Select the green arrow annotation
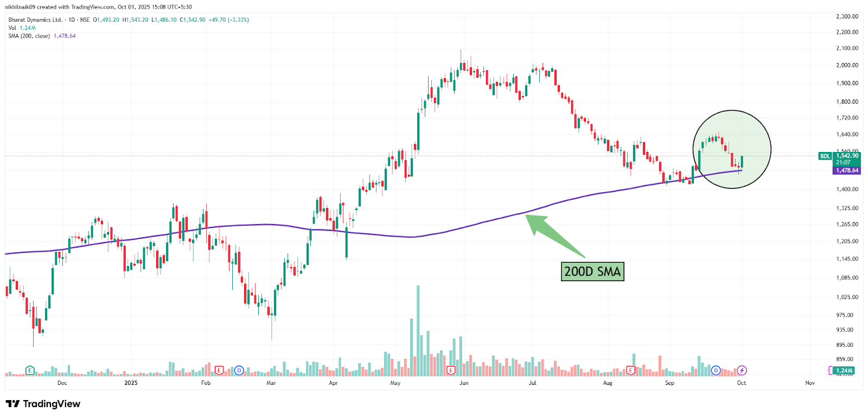This screenshot has width=868, height=418. coord(556,236)
